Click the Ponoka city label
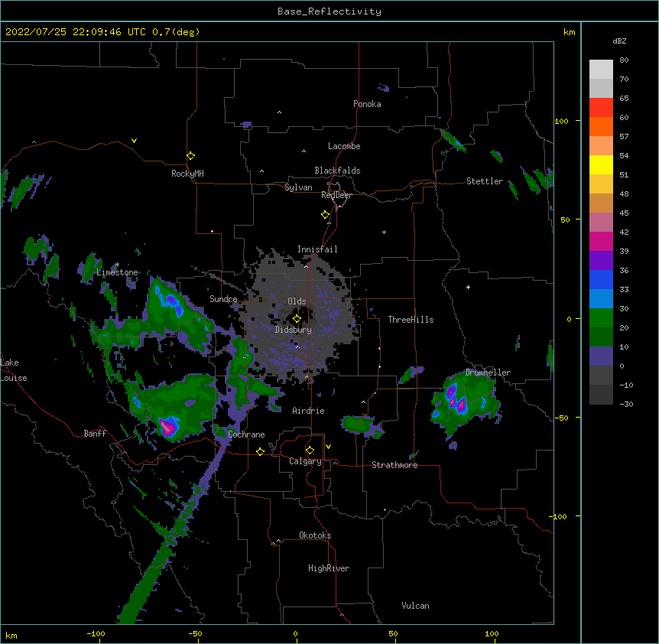The image size is (659, 644). point(367,104)
